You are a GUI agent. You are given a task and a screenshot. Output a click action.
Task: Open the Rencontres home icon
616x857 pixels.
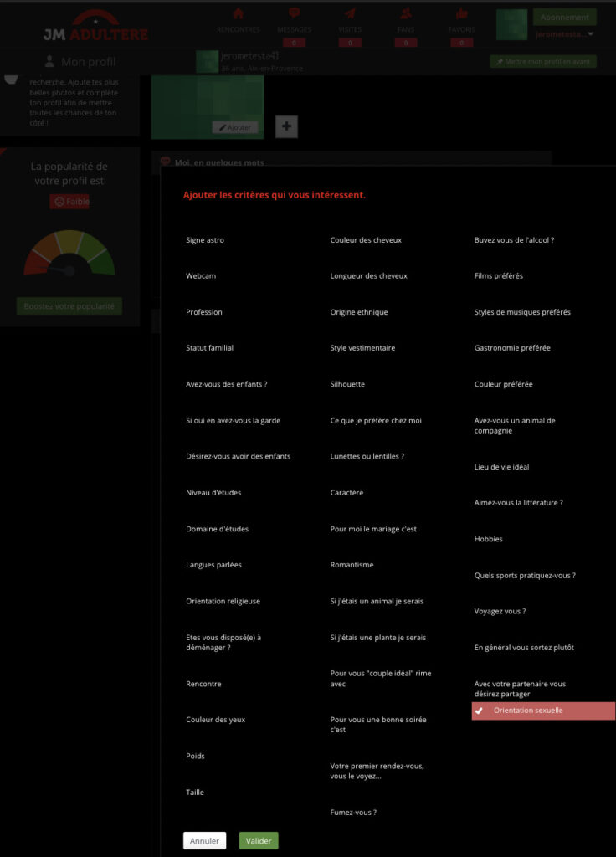pyautogui.click(x=238, y=13)
